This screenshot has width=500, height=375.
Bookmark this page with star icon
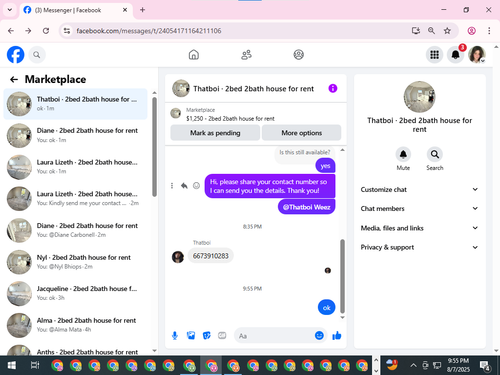click(447, 31)
